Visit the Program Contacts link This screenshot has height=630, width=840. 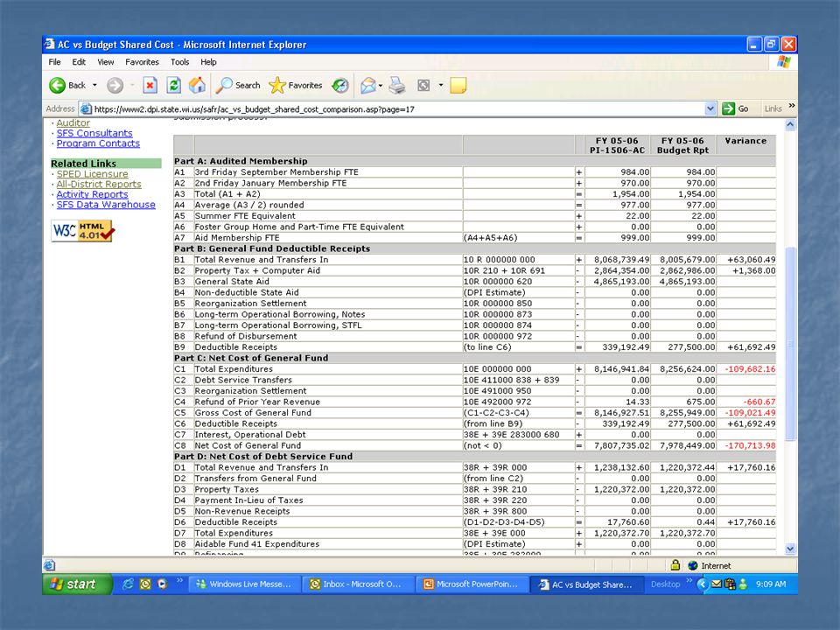98,143
